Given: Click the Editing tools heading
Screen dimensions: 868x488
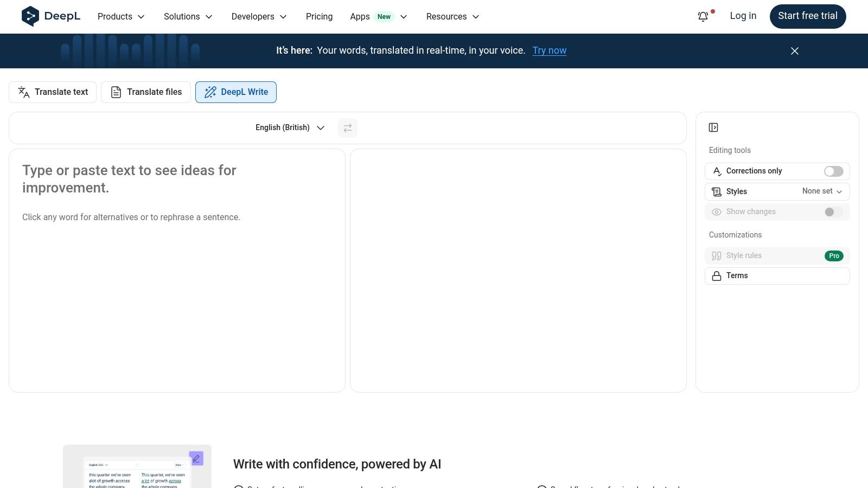Looking at the screenshot, I should click(x=730, y=151).
